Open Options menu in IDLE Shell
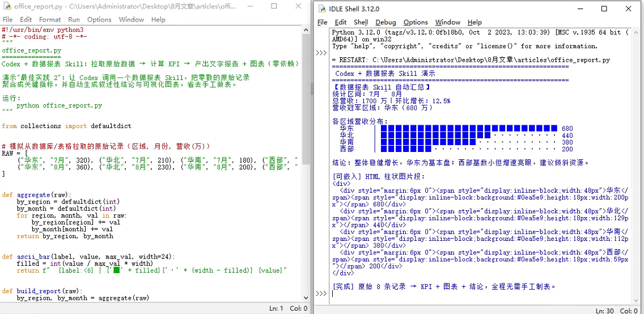 point(416,22)
